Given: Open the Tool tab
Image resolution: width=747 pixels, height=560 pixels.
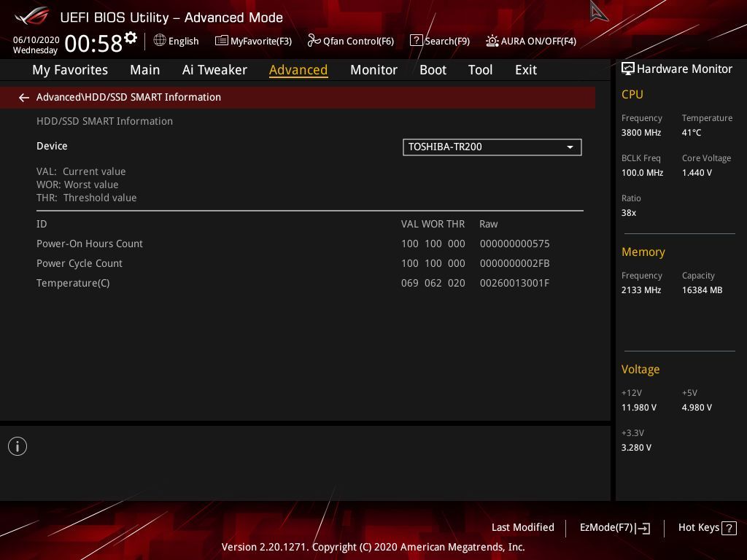Looking at the screenshot, I should (x=480, y=70).
